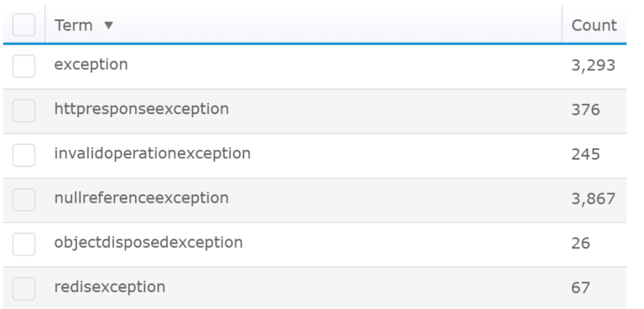Select the 376 count cell

click(585, 110)
